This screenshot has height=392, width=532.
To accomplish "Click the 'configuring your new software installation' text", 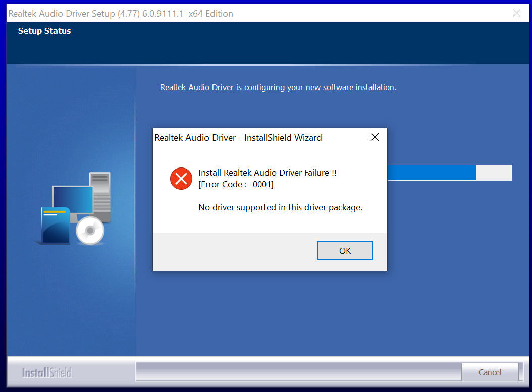I will 278,87.
